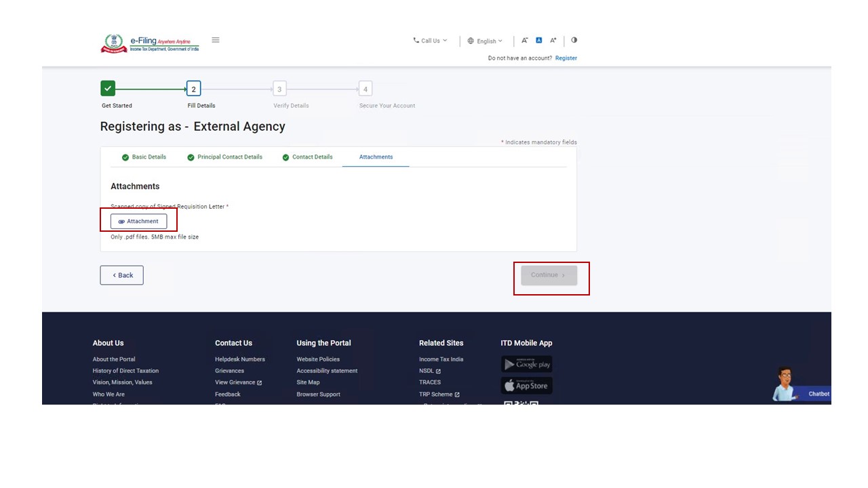Toggle the high contrast mode icon
Image resolution: width=868 pixels, height=488 pixels.
click(x=574, y=40)
